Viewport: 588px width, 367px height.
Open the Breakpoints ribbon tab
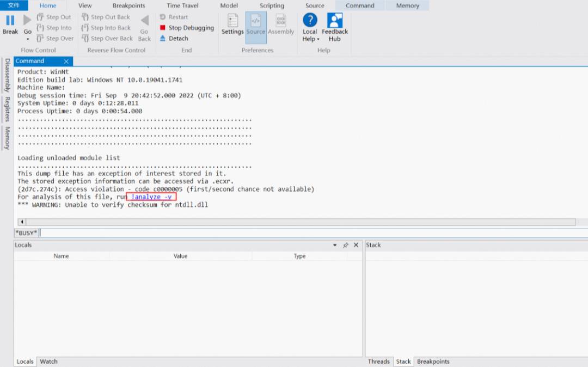[128, 5]
